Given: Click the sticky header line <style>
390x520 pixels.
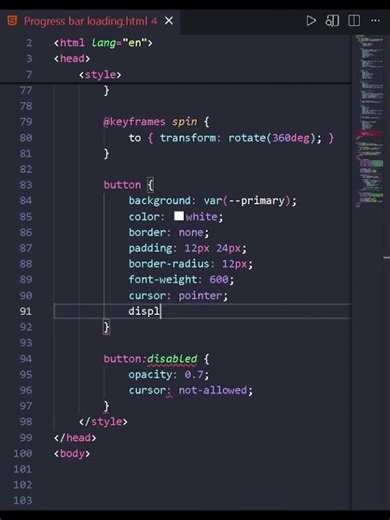Looking at the screenshot, I should click(x=100, y=74).
